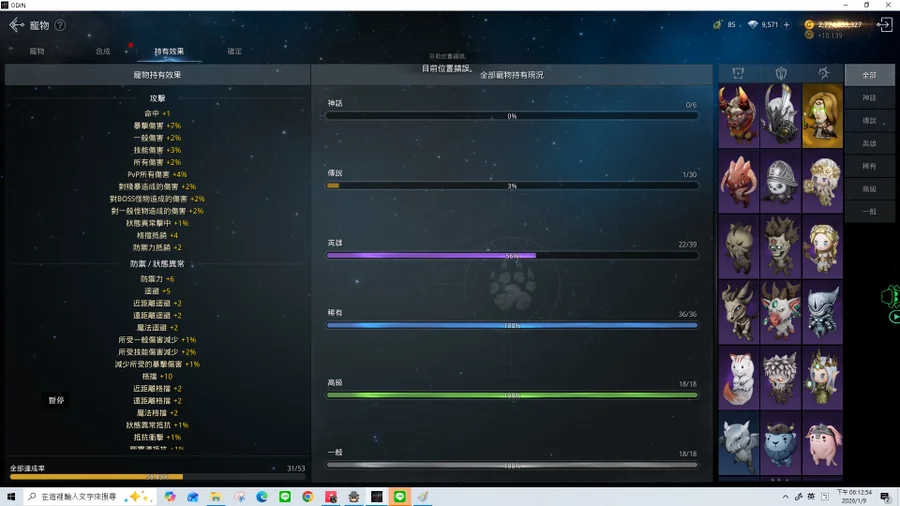Show 全部 pets in the list
Viewport: 900px width, 506px height.
click(x=869, y=75)
